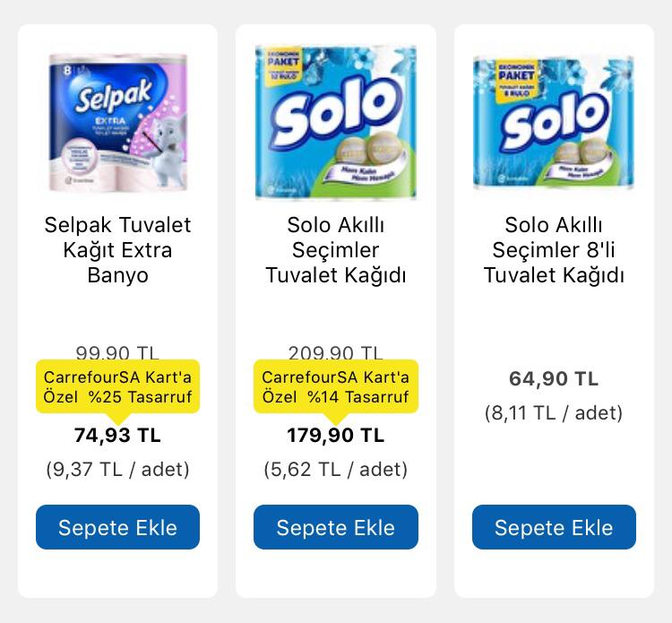Click the 5,62 TL / adet unit price
This screenshot has width=672, height=623.
(336, 469)
